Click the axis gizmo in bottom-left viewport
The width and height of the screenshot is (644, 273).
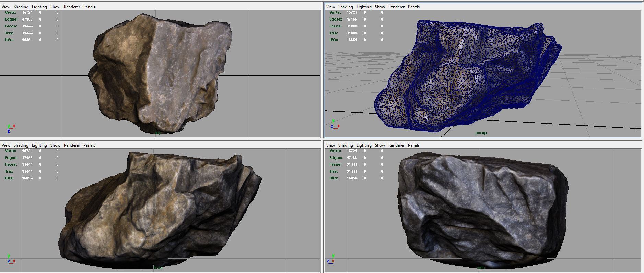click(11, 259)
